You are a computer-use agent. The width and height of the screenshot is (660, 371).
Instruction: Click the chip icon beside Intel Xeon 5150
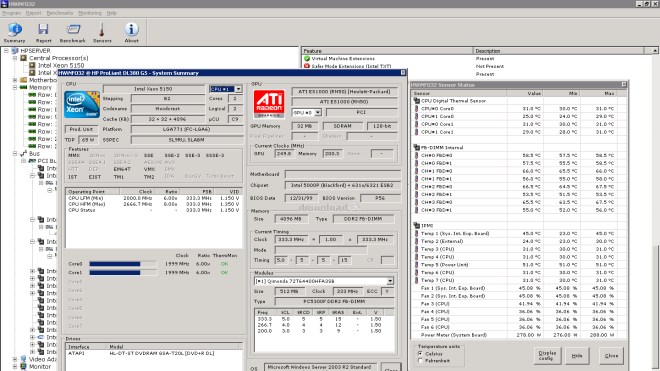[32, 66]
